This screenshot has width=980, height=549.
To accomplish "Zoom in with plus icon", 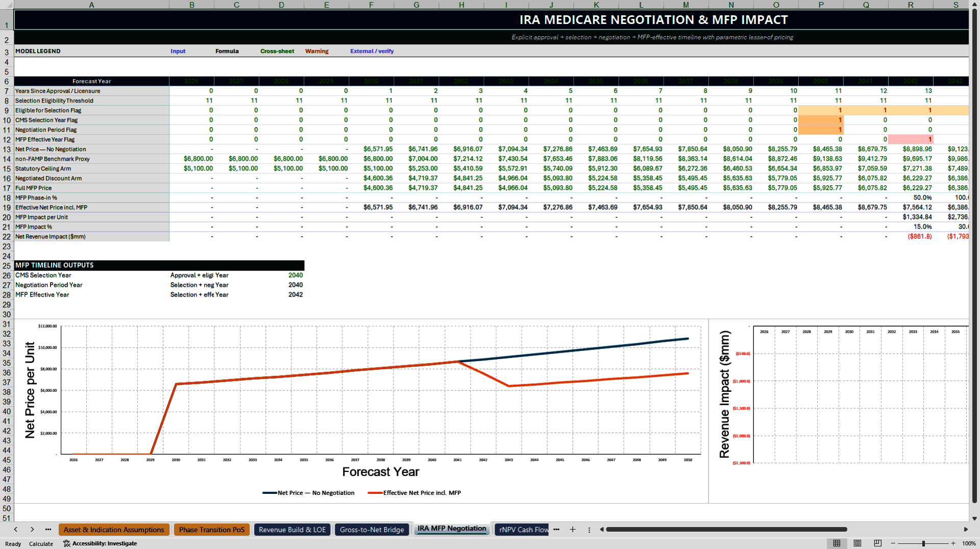I will pyautogui.click(x=953, y=543).
